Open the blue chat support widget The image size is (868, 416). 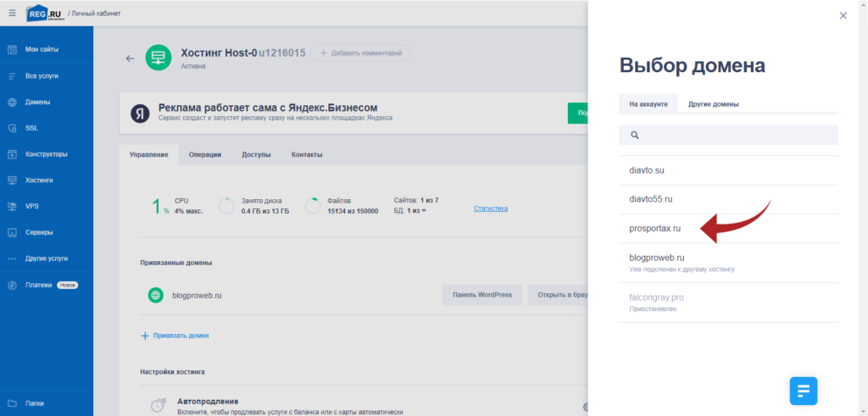click(804, 391)
